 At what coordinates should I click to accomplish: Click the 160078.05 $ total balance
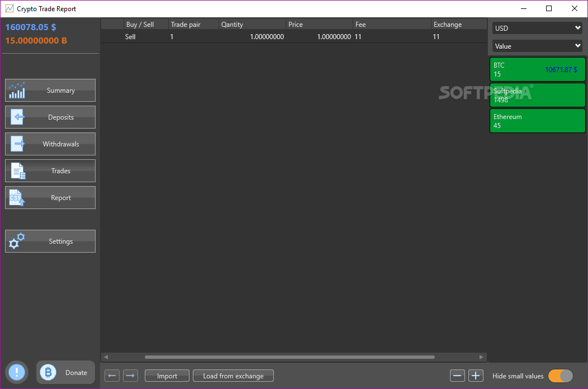(31, 27)
